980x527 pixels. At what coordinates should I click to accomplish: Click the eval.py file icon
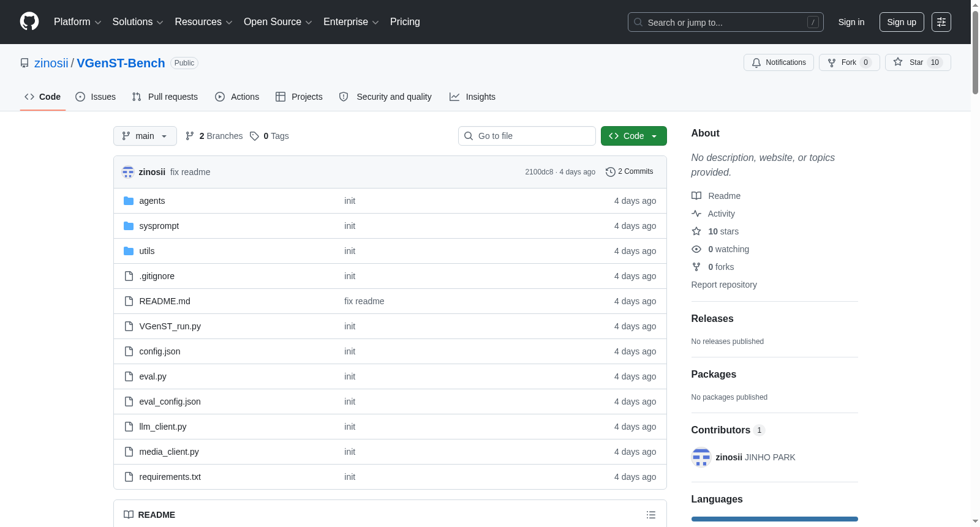pos(129,376)
